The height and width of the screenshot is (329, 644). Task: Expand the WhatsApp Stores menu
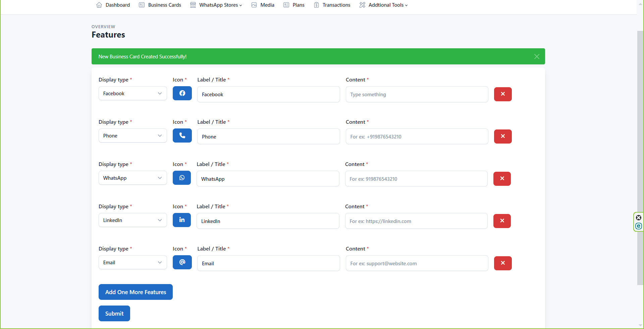tap(216, 5)
